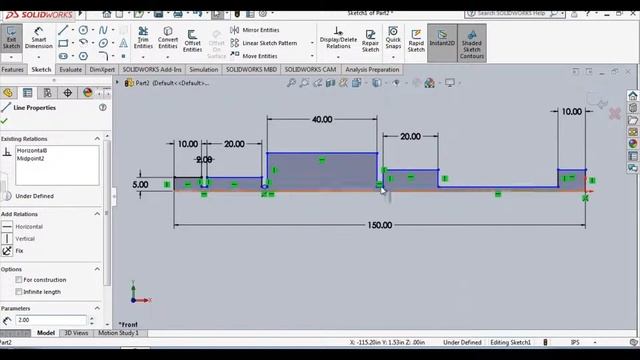640x360 pixels.
Task: Switch to DisplayManager tab
Action: pyautogui.click(x=87, y=93)
